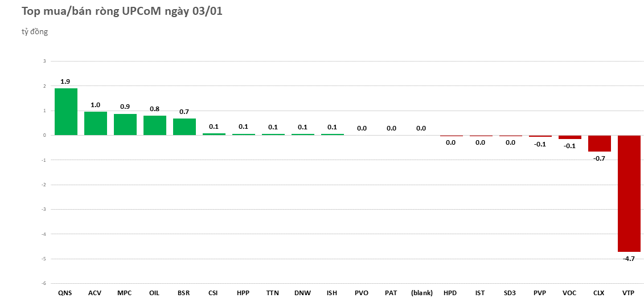Click the 0.8 data label above OIL
Viewport: 644px width, 298px height.
(x=154, y=109)
